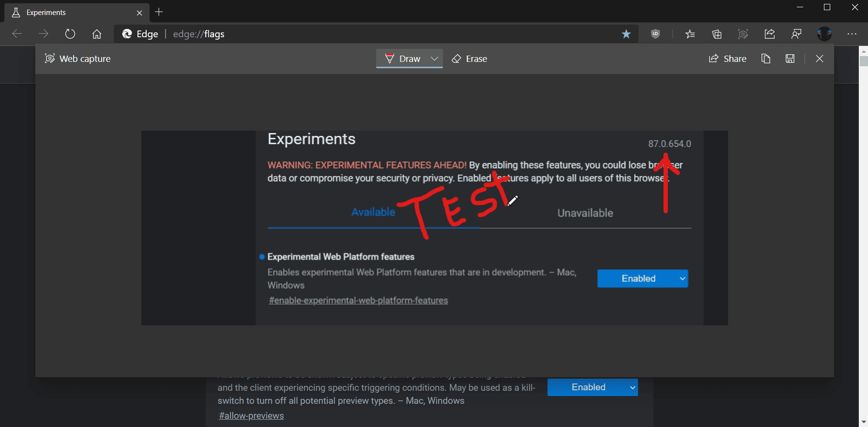Refresh the current page

tap(70, 34)
